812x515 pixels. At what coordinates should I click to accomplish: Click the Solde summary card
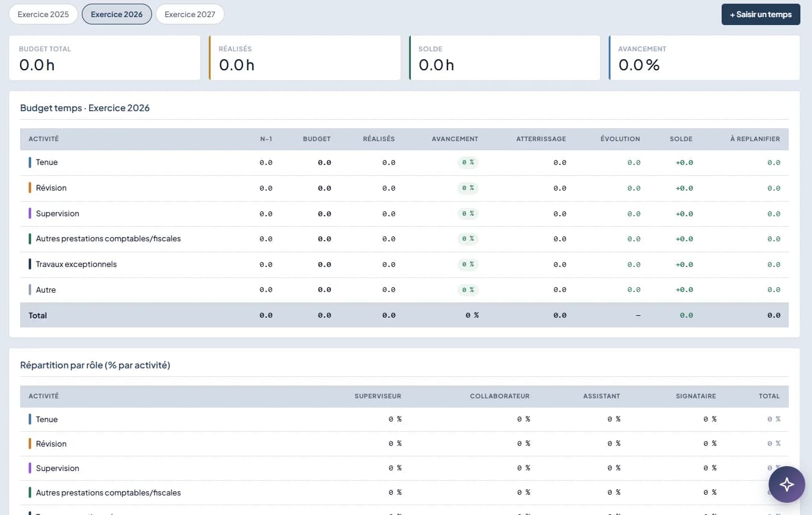click(504, 58)
